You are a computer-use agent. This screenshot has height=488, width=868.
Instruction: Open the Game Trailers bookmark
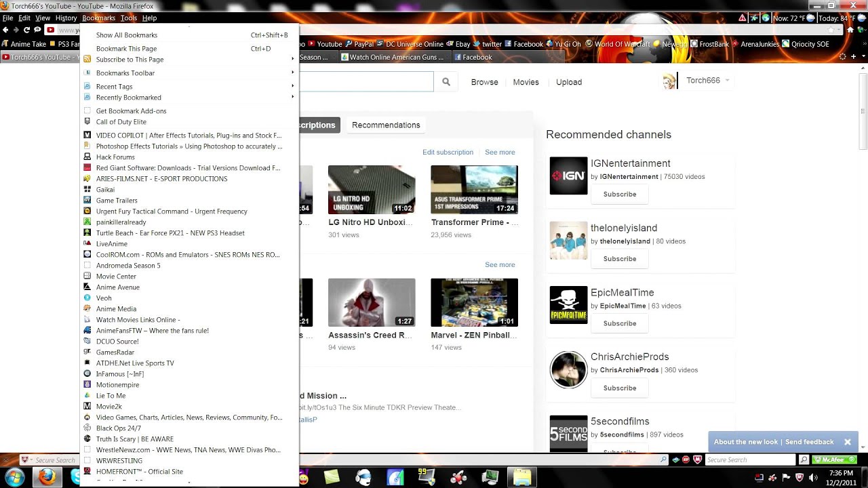pos(190,201)
